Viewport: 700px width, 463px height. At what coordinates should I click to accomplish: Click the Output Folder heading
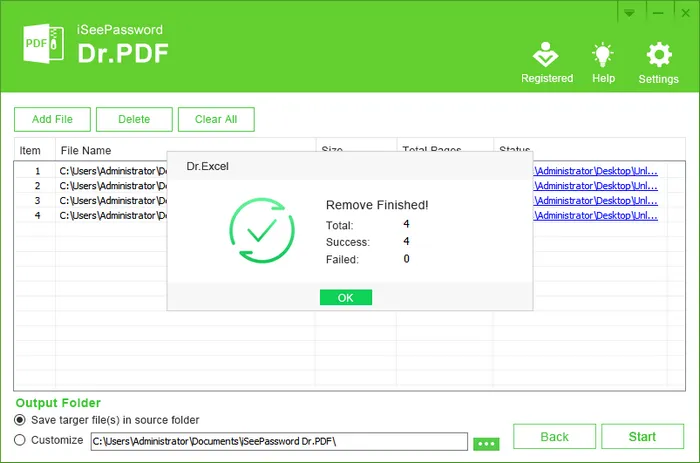(x=58, y=403)
